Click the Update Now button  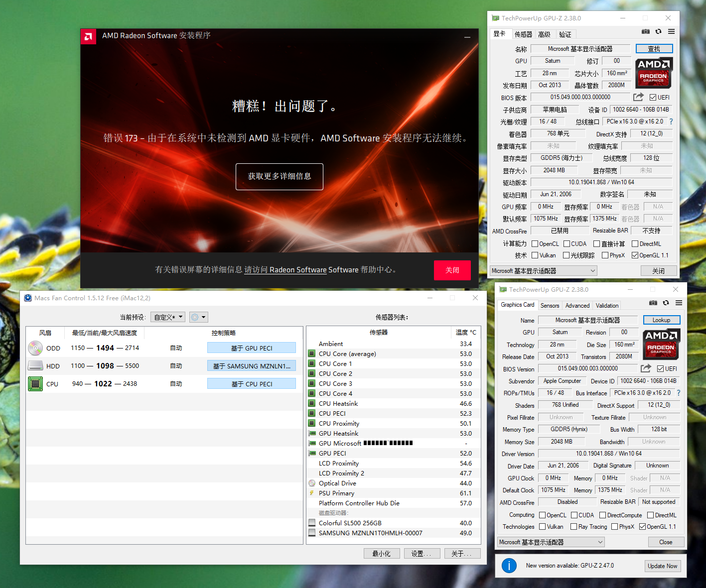pos(662,566)
